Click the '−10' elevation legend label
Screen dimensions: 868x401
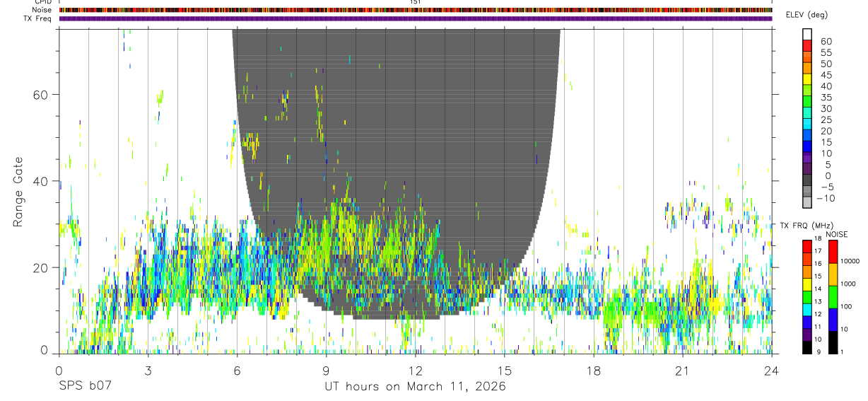826,198
